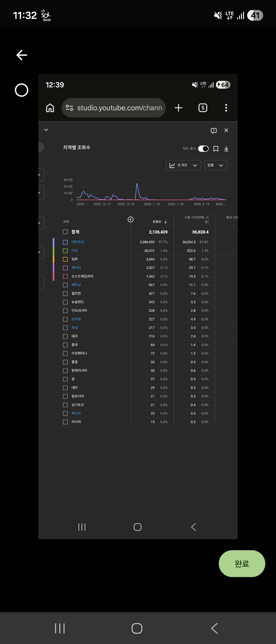Toggle the 대한민국 row checkbox
276x644 pixels.
tap(65, 242)
